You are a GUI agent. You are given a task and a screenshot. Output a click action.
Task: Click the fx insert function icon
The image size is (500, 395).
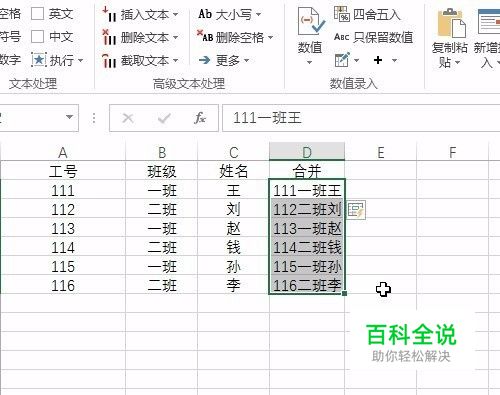(200, 118)
